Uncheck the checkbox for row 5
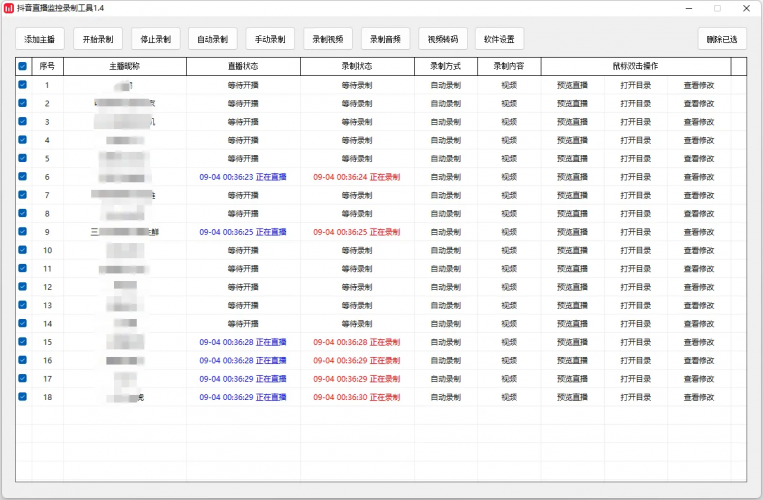This screenshot has height=500, width=763. tap(22, 158)
